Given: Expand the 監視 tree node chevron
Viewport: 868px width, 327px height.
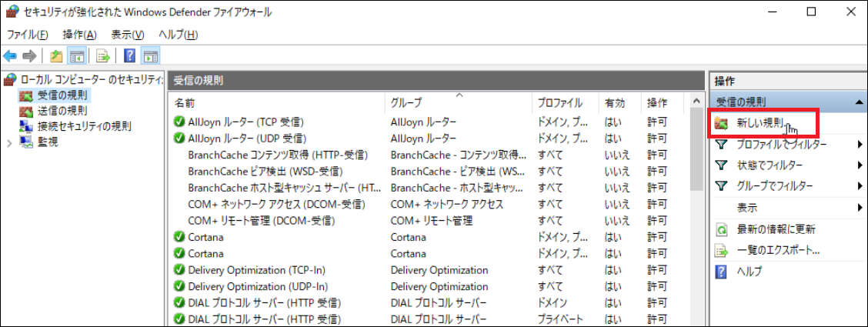Looking at the screenshot, I should tap(8, 142).
